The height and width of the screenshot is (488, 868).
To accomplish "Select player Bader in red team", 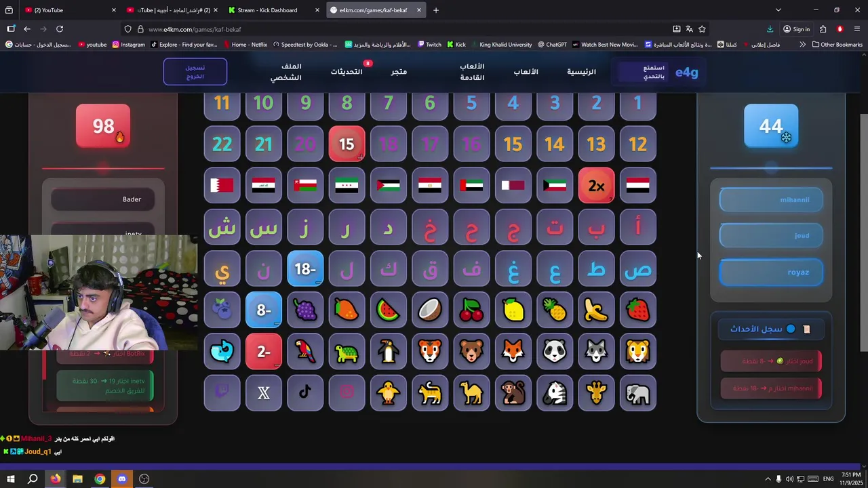I will click(103, 199).
